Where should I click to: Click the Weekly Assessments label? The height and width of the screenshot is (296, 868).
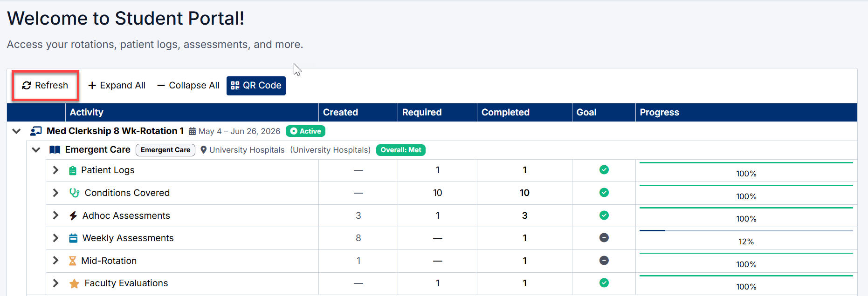(128, 238)
